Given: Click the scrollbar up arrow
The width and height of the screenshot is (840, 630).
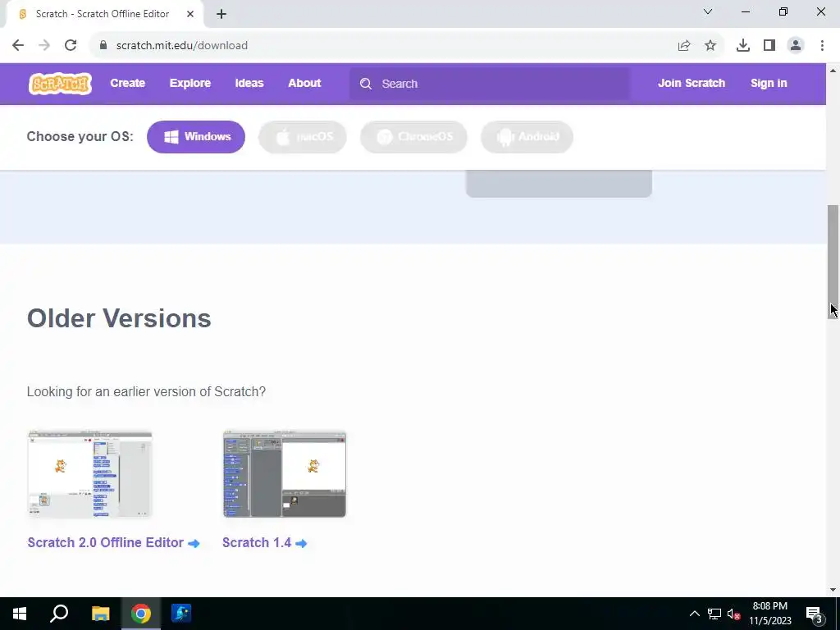Looking at the screenshot, I should point(833,71).
